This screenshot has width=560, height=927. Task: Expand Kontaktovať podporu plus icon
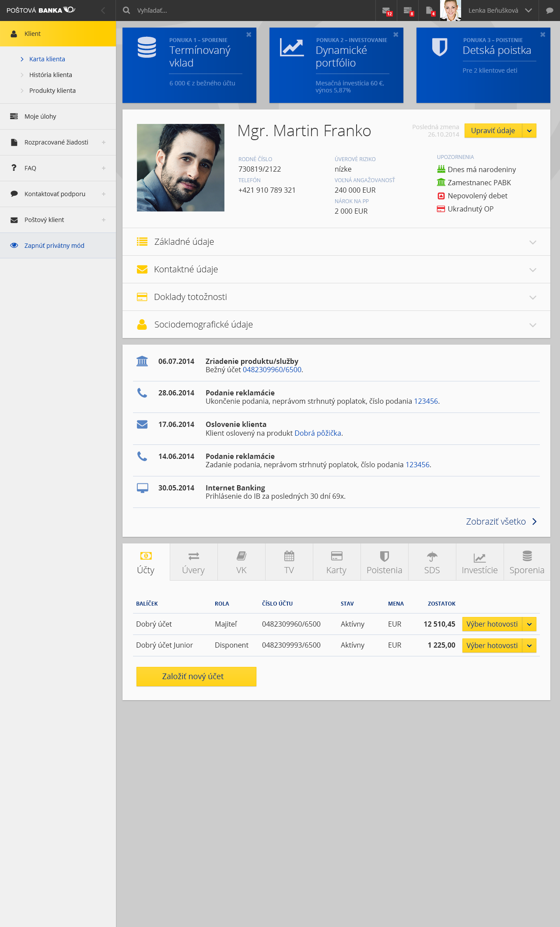click(x=104, y=194)
